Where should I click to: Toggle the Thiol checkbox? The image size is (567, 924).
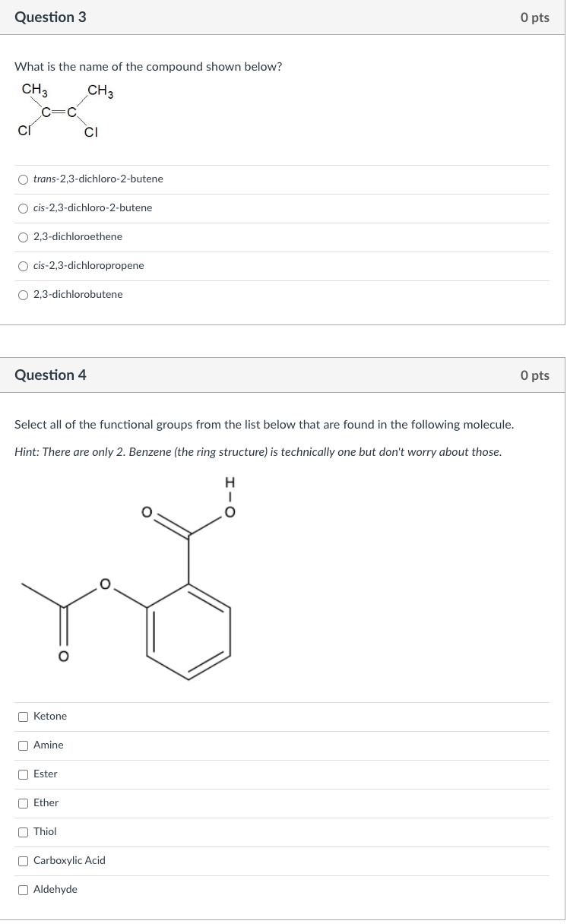[23, 831]
